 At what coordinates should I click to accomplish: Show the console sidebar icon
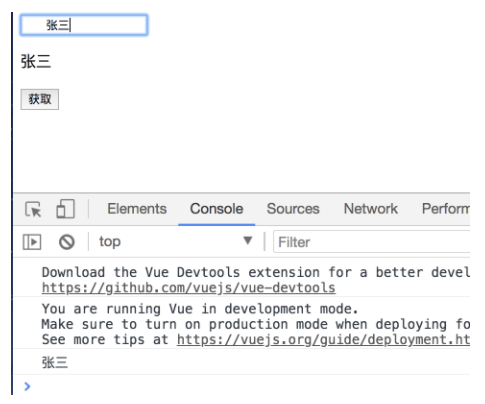coord(32,242)
